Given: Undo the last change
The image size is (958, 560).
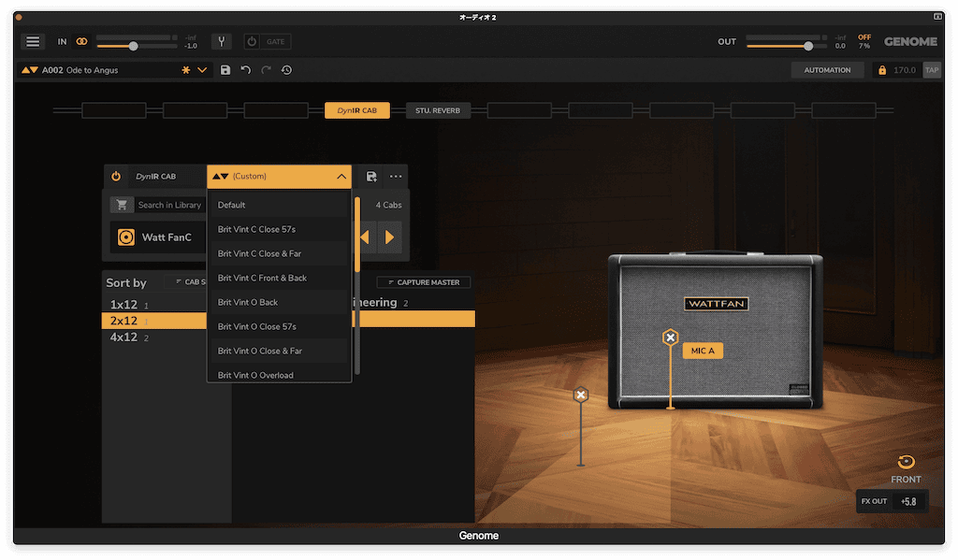Looking at the screenshot, I should [x=246, y=70].
